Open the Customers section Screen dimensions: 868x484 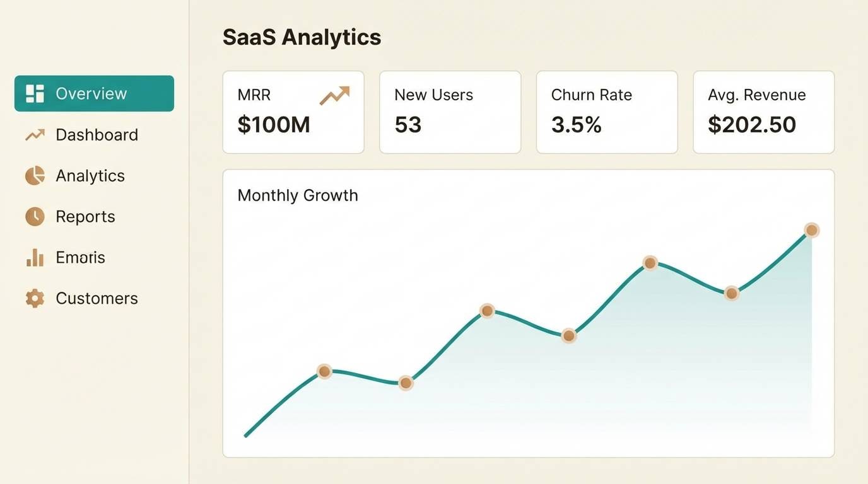(x=97, y=298)
